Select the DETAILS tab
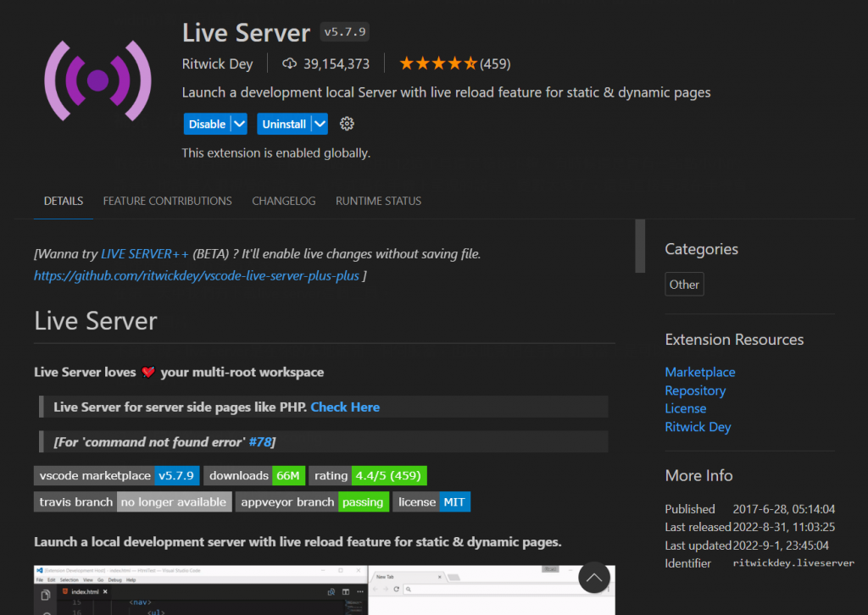The height and width of the screenshot is (615, 868). tap(64, 201)
